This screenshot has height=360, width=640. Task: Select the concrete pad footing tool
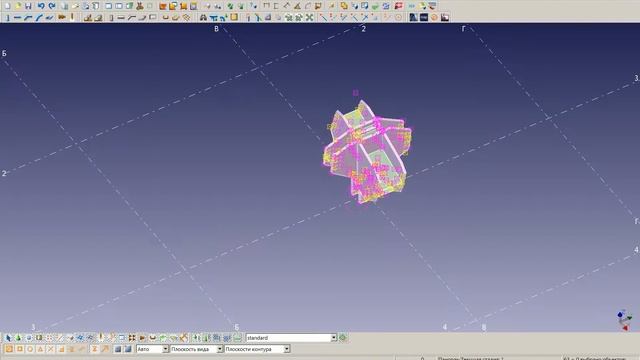88,18
